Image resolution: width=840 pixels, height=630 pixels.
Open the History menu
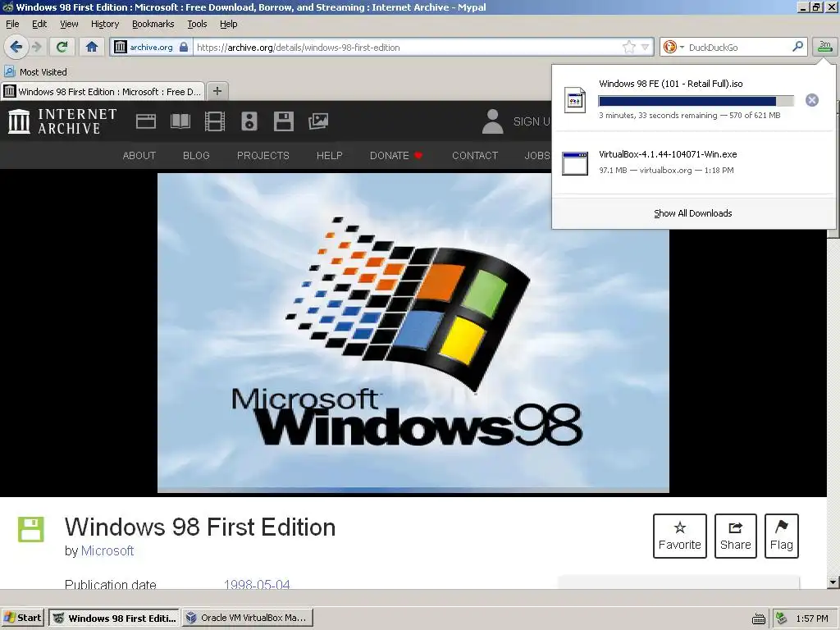(x=104, y=24)
